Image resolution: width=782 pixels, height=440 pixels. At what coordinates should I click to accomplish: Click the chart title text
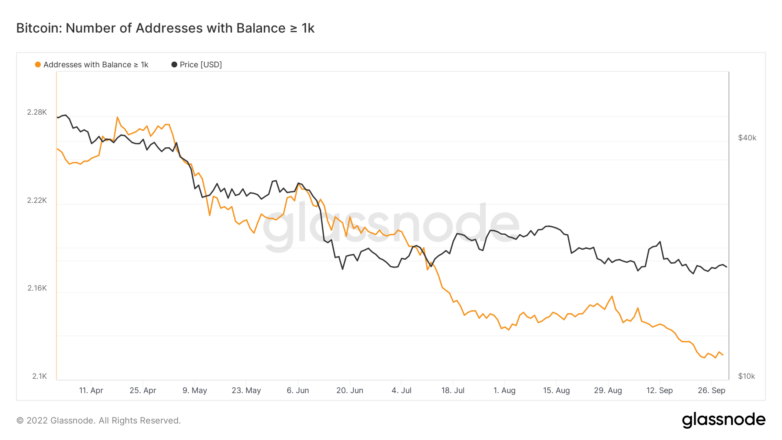(165, 28)
